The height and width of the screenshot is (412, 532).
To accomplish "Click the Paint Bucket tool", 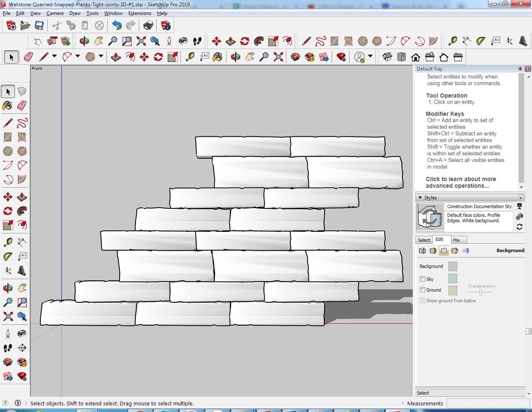I will coord(7,105).
